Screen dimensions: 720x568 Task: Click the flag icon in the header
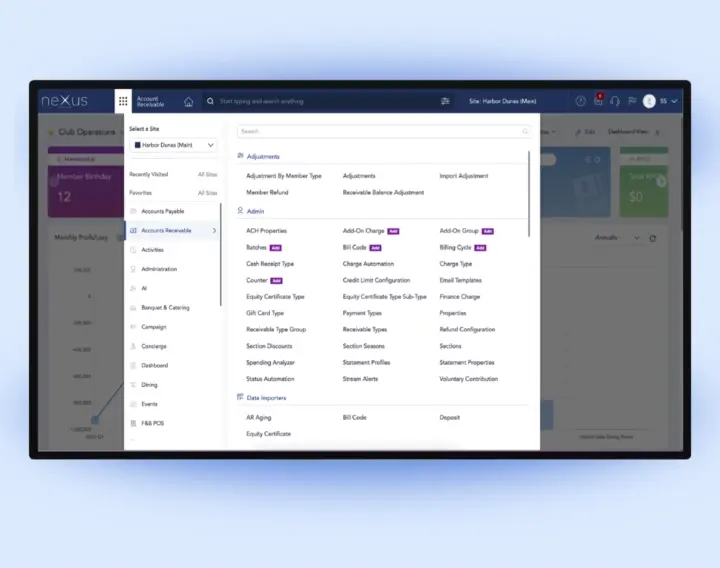(x=631, y=101)
